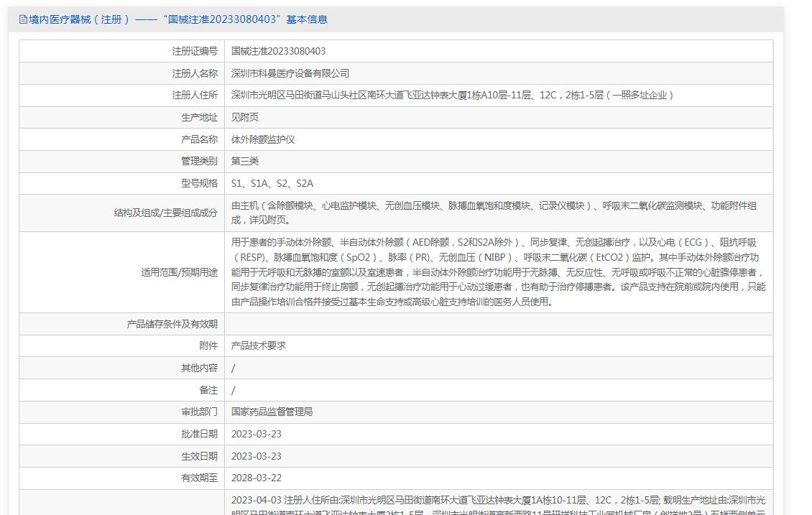Viewport: 812px width, 515px height.
Task: Click the 注册人住所 address value
Action: point(453,95)
